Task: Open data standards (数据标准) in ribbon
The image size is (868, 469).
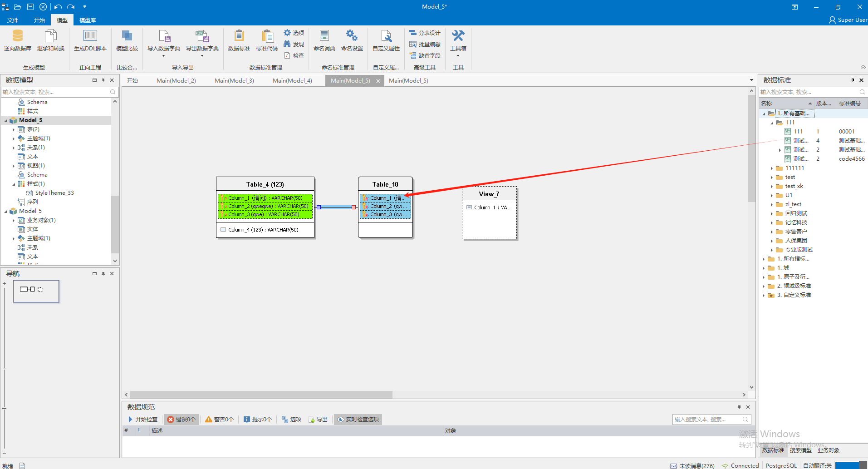Action: point(239,40)
